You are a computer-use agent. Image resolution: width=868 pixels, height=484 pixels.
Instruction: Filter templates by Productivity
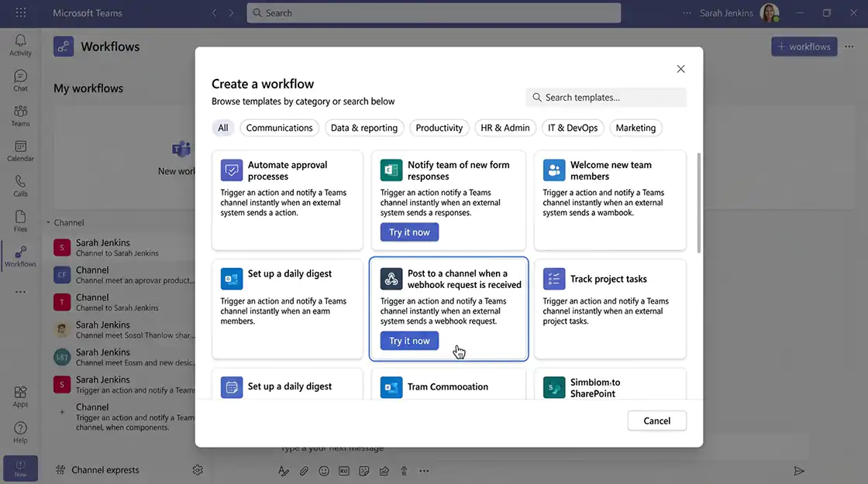coord(439,128)
